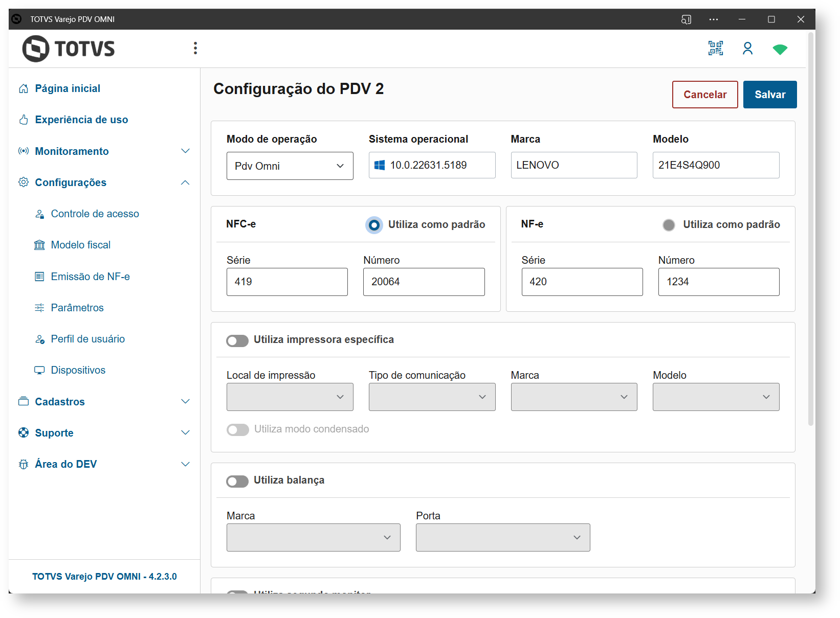Enable Utiliza impressora específica toggle
The height and width of the screenshot is (618, 840).
(237, 340)
